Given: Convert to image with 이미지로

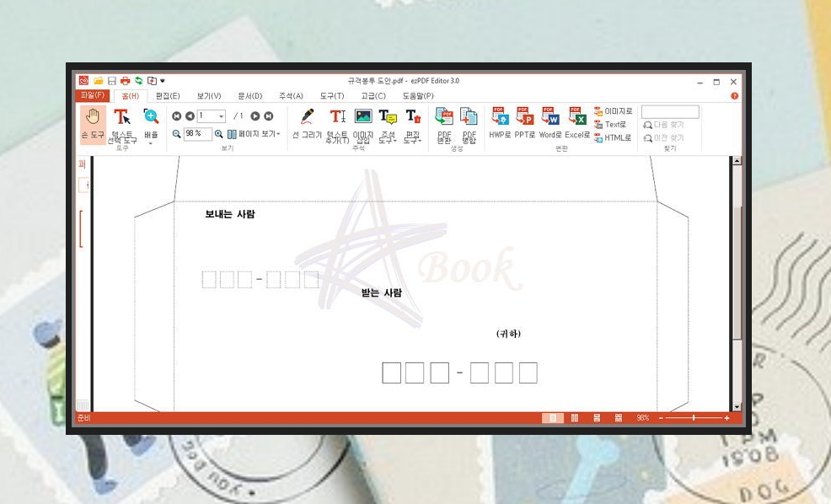Looking at the screenshot, I should point(614,111).
